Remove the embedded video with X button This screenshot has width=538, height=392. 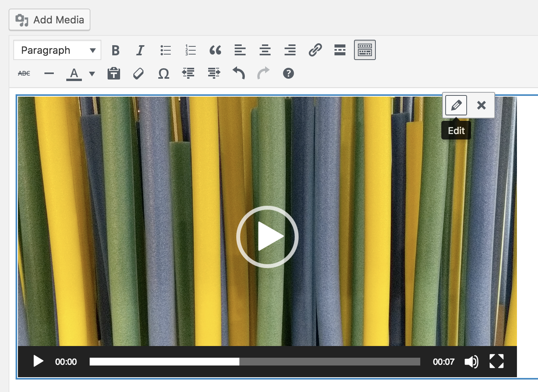(x=481, y=105)
